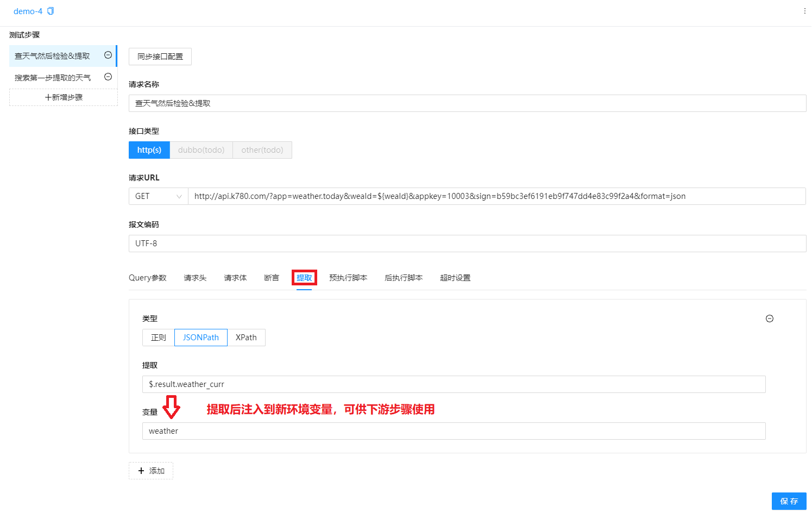Click the 保存 button
The width and height of the screenshot is (812, 518).
coord(789,501)
